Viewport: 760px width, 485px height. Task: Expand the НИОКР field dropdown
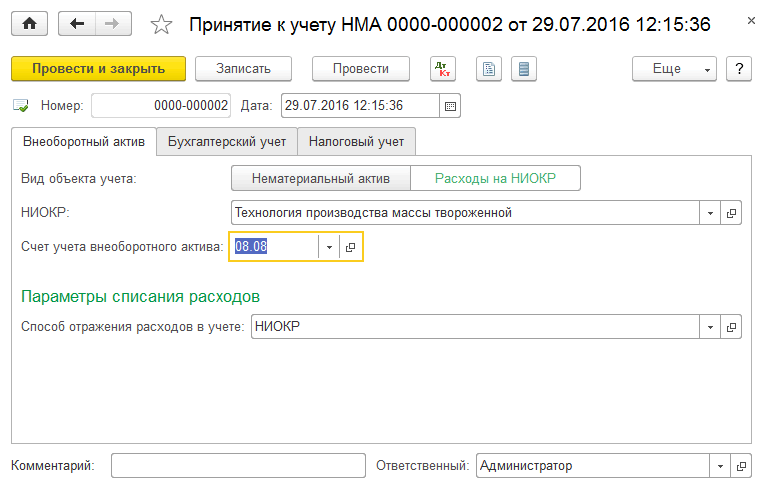point(710,213)
